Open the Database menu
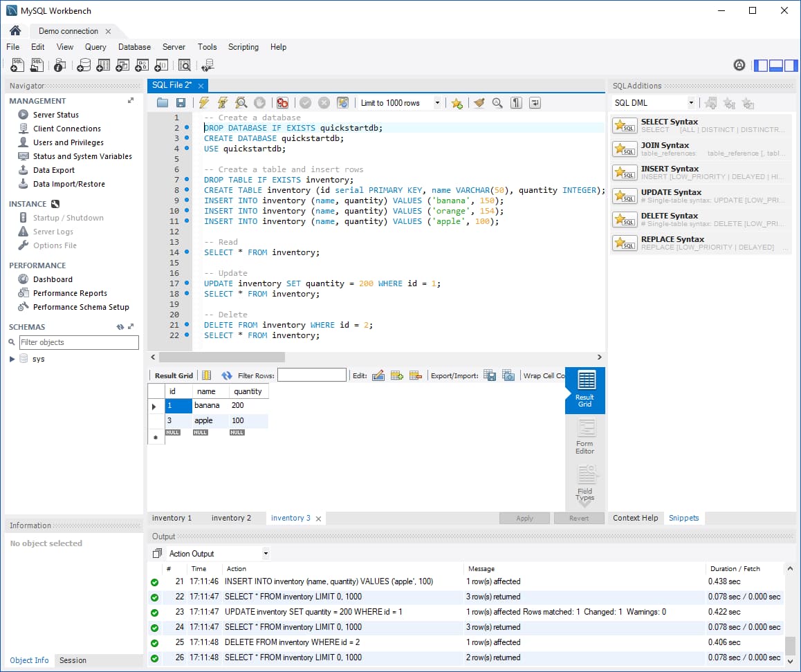The image size is (801, 672). pyautogui.click(x=134, y=47)
